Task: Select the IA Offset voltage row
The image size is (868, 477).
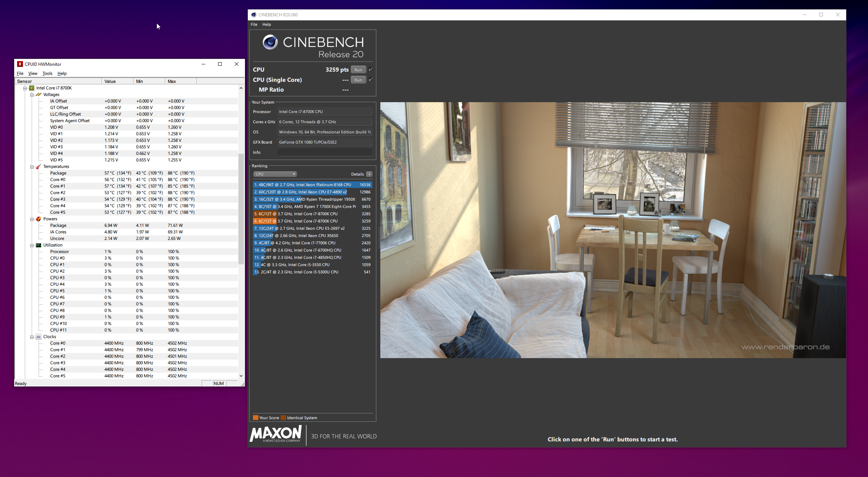Action: coord(144,101)
